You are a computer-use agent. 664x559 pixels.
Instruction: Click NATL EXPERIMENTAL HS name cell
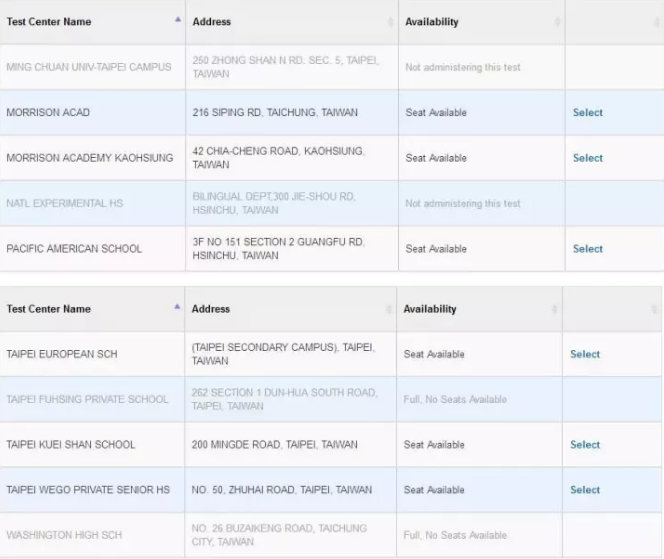[65, 204]
